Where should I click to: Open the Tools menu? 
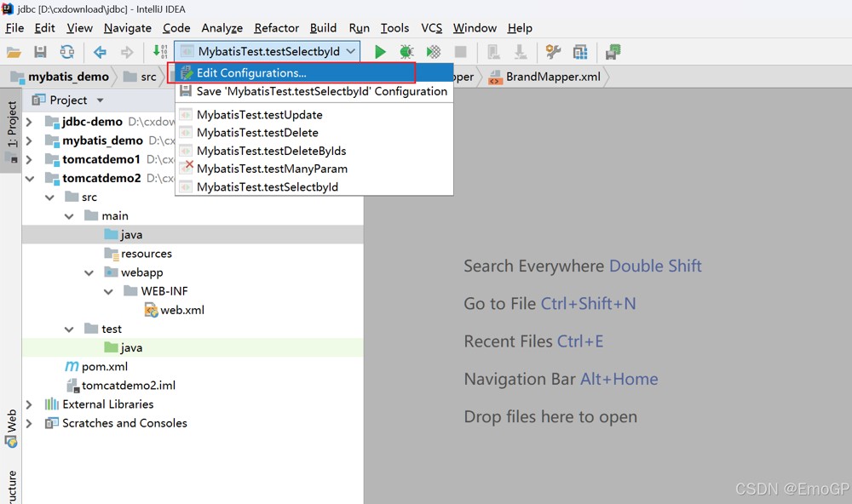[x=394, y=28]
